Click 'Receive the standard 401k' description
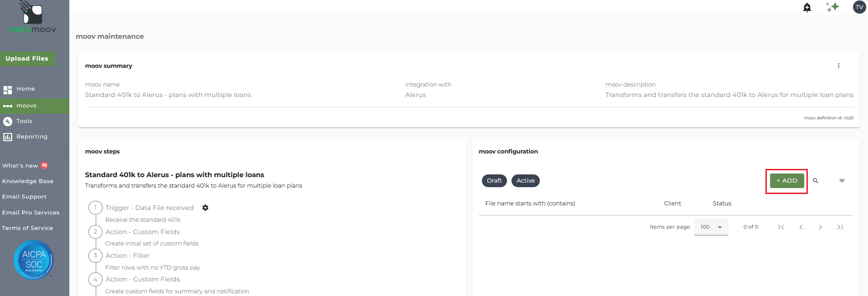The image size is (868, 296). coord(143,220)
